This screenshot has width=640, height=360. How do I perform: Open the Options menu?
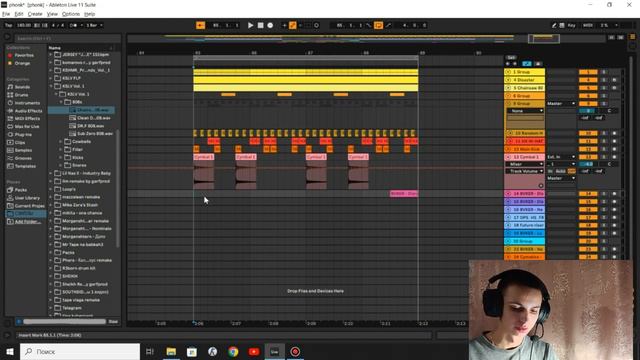coord(71,14)
